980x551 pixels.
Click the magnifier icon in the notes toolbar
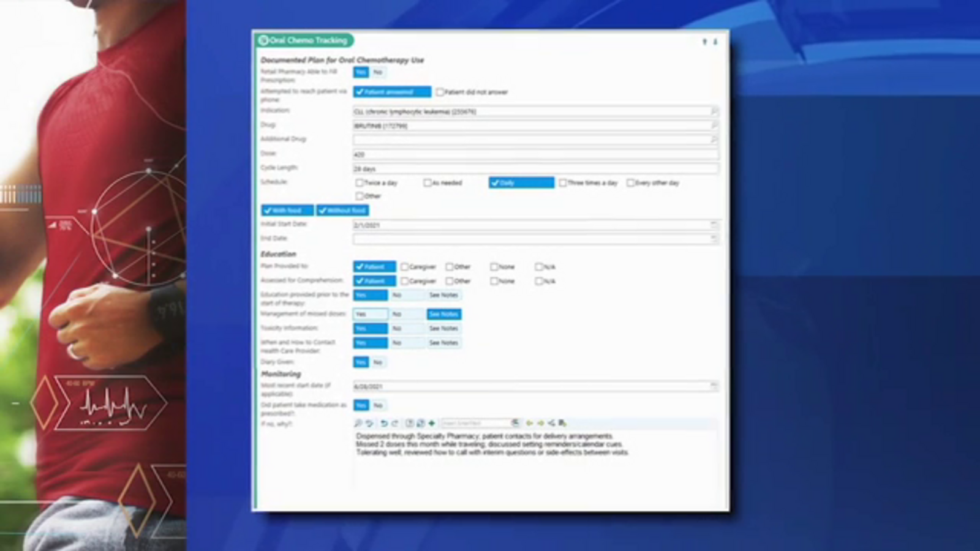(358, 423)
